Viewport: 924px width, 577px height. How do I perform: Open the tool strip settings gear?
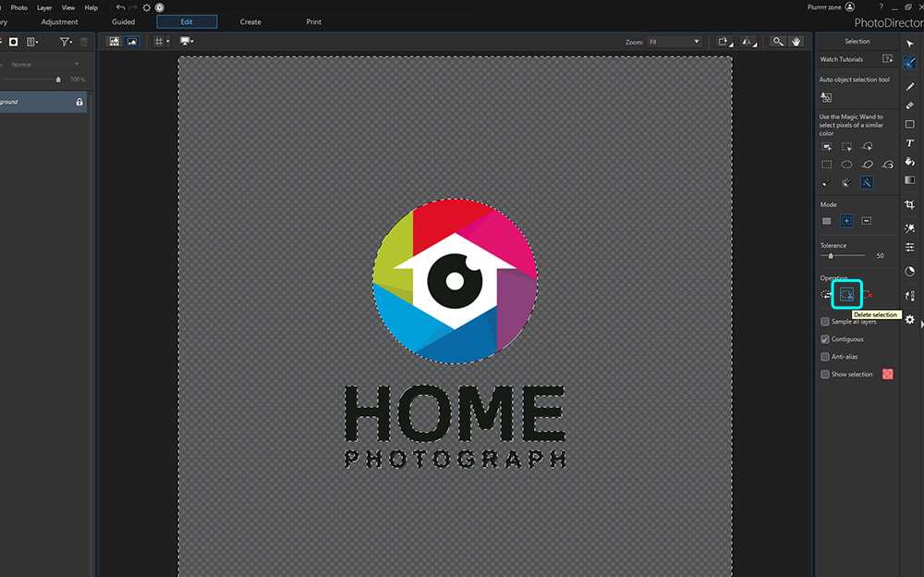(x=910, y=320)
